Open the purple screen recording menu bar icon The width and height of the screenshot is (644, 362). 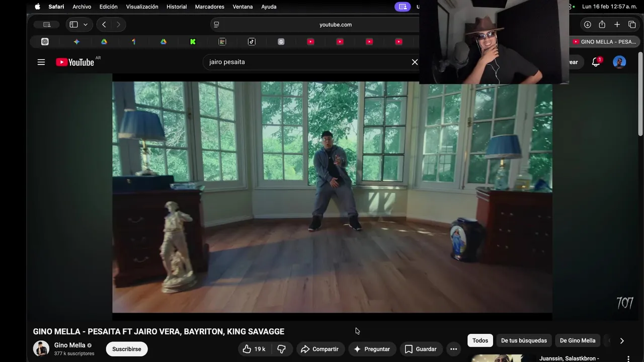point(402,7)
